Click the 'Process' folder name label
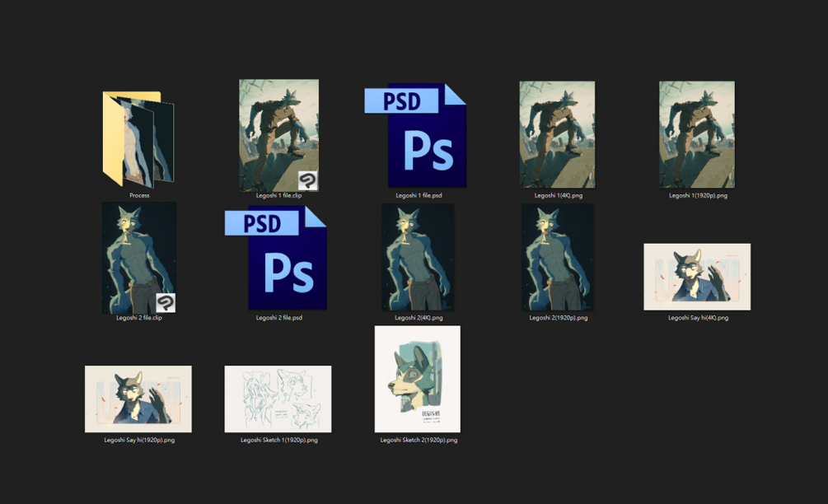828x504 pixels. coord(139,195)
